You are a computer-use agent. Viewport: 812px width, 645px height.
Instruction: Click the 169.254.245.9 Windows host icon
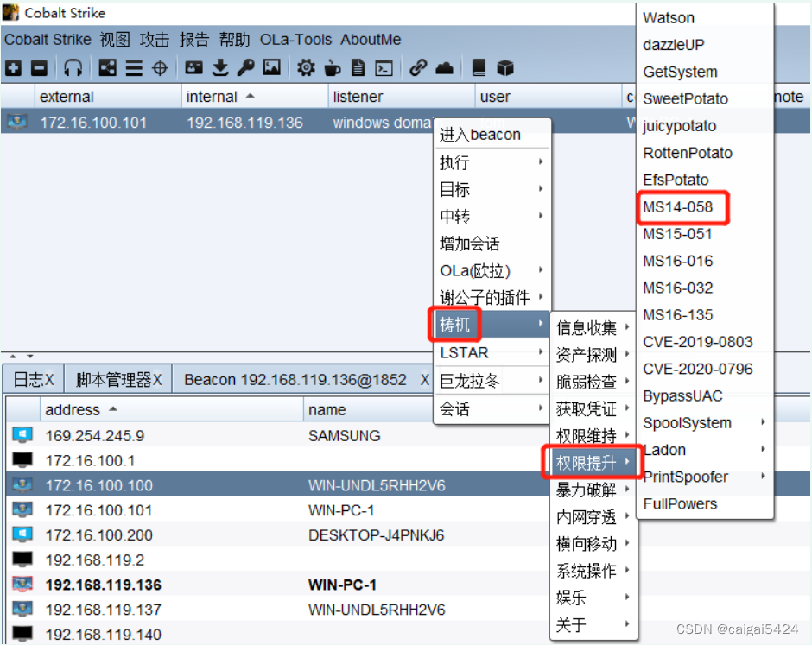click(x=22, y=435)
